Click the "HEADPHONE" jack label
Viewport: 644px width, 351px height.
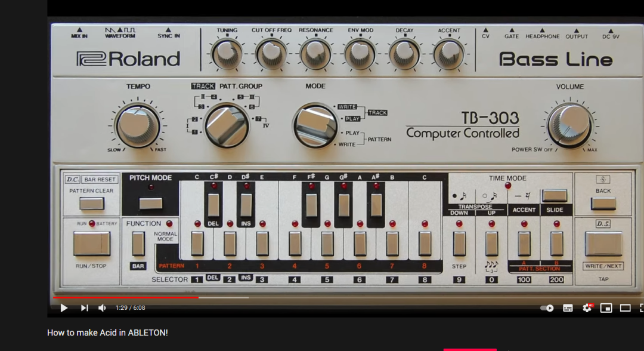pyautogui.click(x=542, y=36)
